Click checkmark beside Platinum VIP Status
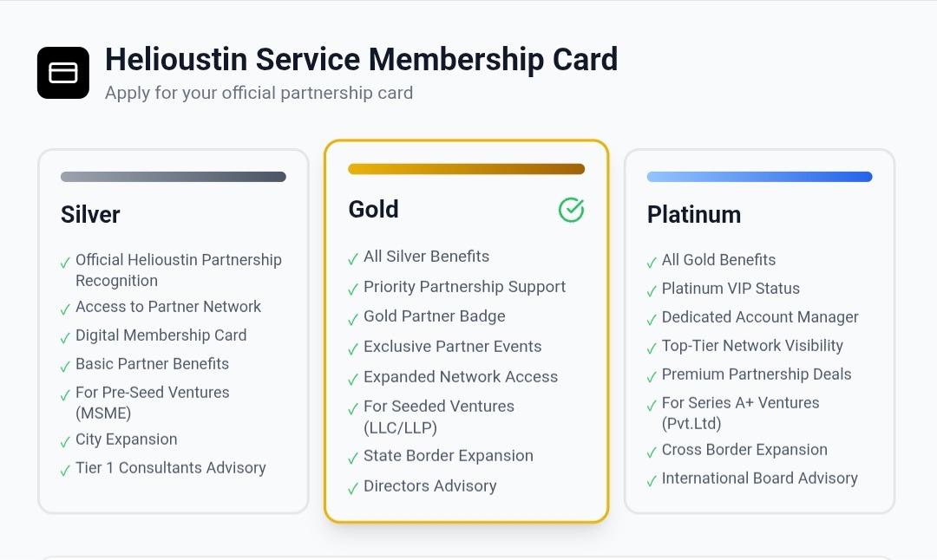Image resolution: width=937 pixels, height=560 pixels. pyautogui.click(x=652, y=290)
